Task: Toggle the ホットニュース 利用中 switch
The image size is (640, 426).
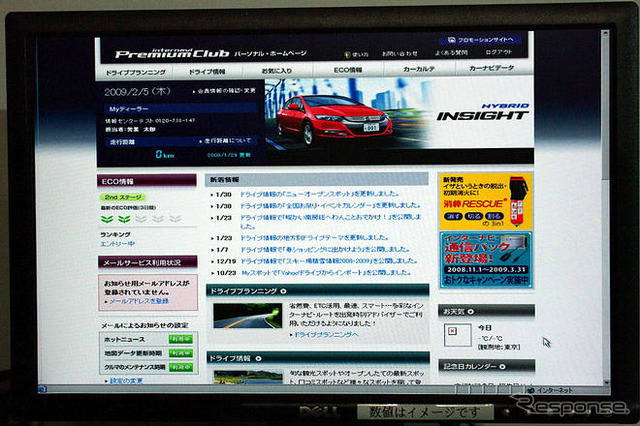Action: (x=181, y=339)
